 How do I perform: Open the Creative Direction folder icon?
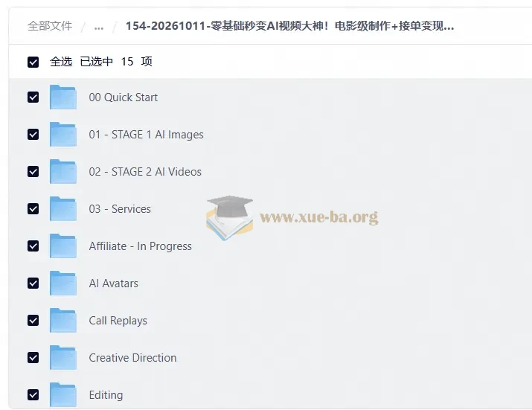click(x=63, y=357)
